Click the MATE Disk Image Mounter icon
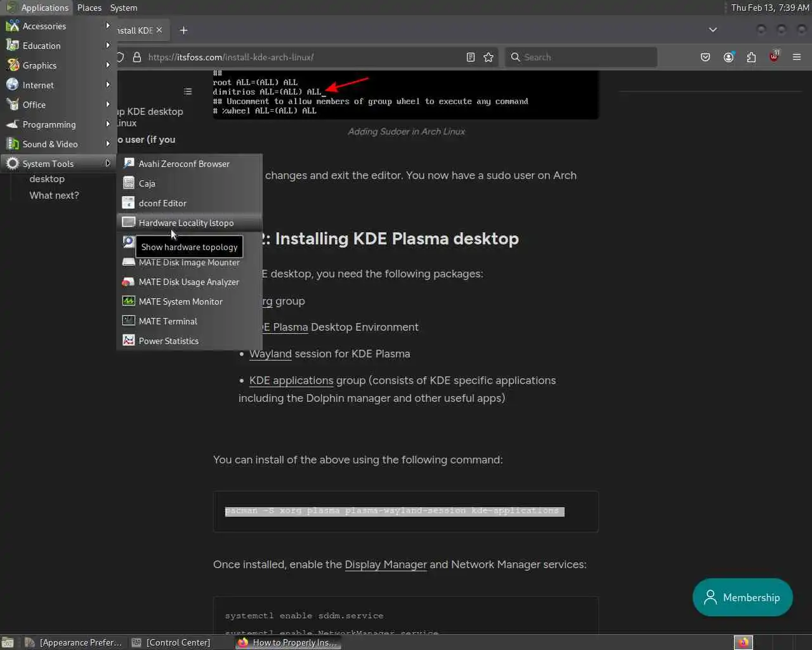The image size is (812, 650). (x=129, y=262)
